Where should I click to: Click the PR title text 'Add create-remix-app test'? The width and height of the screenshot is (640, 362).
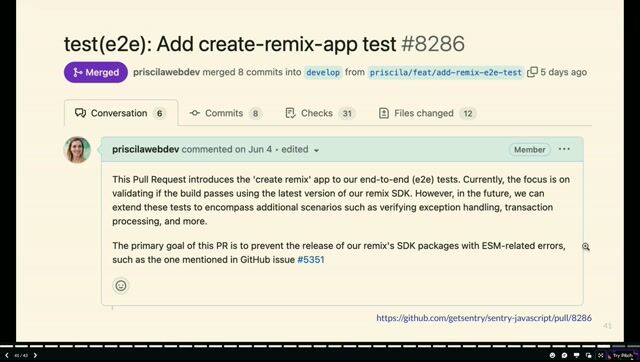(276, 44)
